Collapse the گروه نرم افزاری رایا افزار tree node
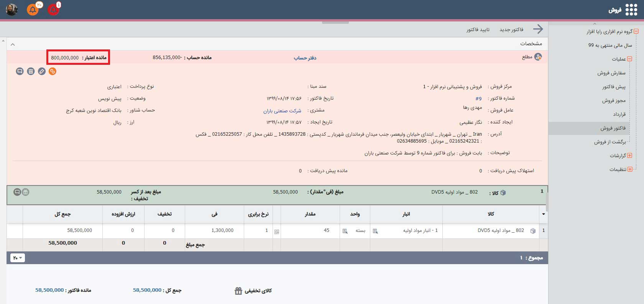This screenshot has height=304, width=644. click(636, 31)
